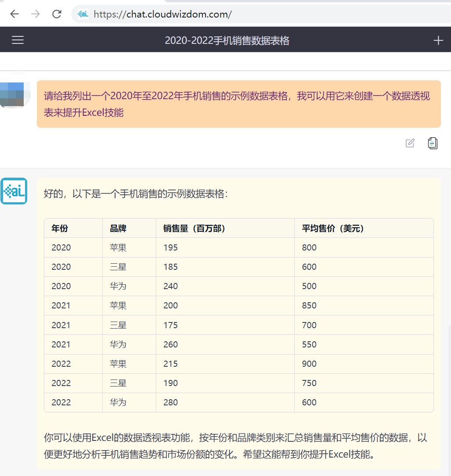Click the user avatar thumbnail
This screenshot has height=476, width=451.
(15, 94)
